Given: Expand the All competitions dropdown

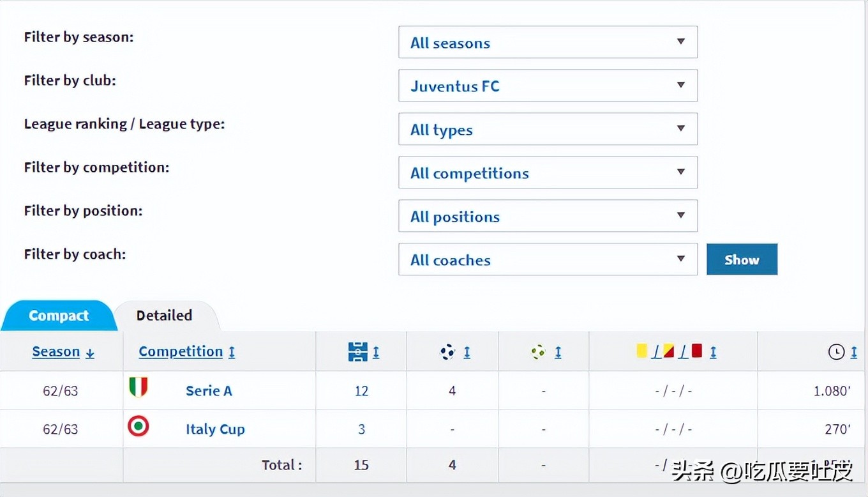Looking at the screenshot, I should point(548,172).
